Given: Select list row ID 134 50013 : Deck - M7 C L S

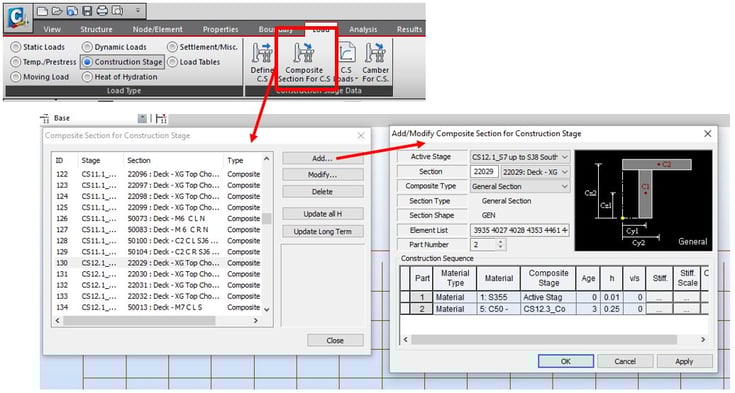Looking at the screenshot, I should pos(158,308).
